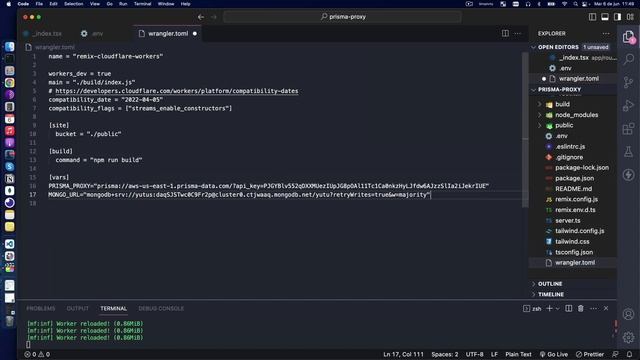Switch to the DEBUG CONSOLE tab
This screenshot has height=360, width=640.
161,309
